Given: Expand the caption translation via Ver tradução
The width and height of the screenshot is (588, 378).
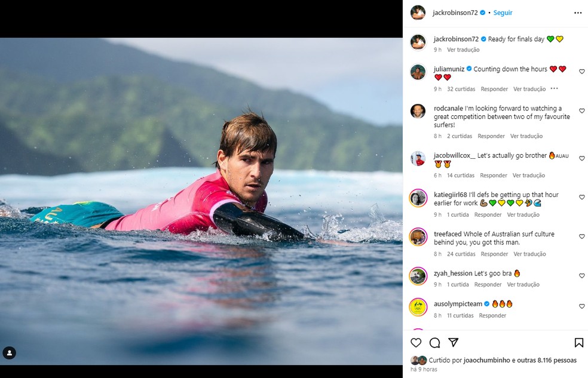Looking at the screenshot, I should tap(463, 50).
